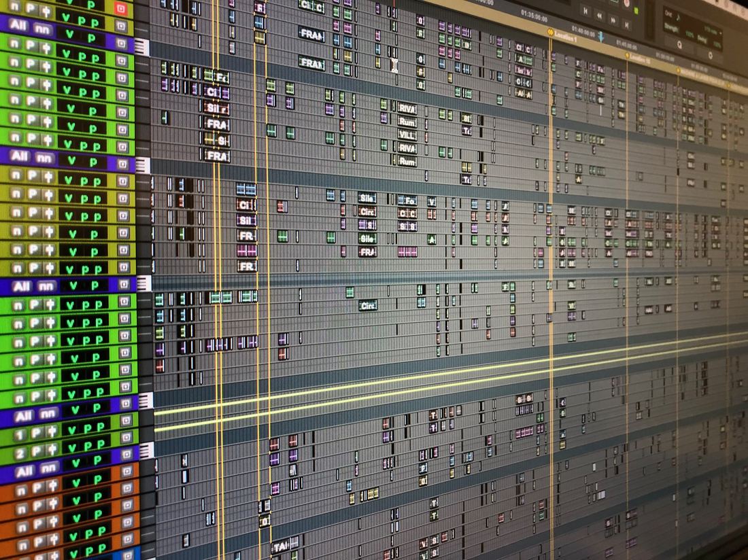The height and width of the screenshot is (560, 748).
Task: Click the cross-shaped icon on track 1
Action: click(51, 431)
